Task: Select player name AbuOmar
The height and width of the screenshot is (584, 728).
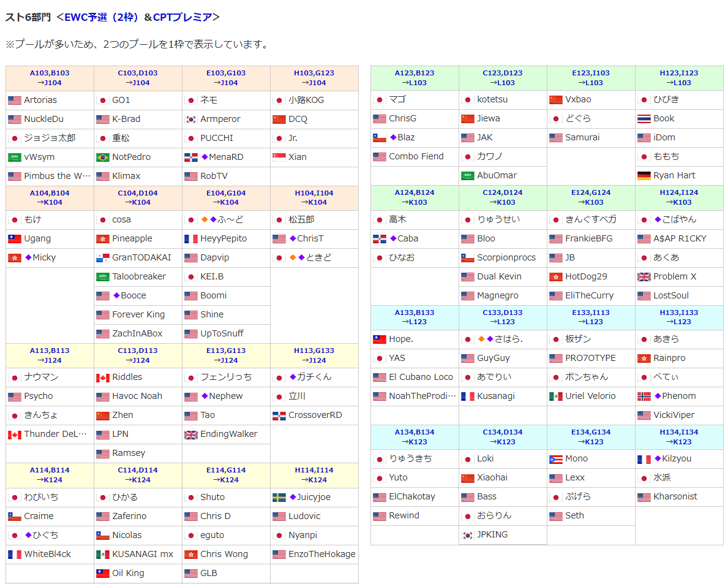Action: [497, 176]
